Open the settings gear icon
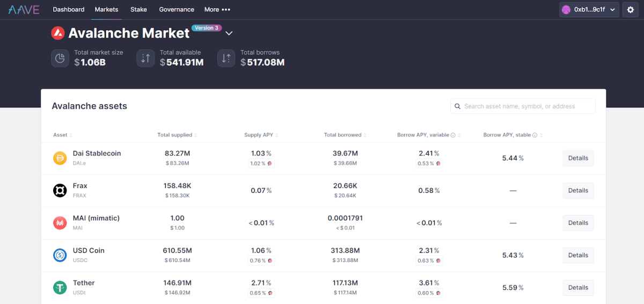This screenshot has height=304, width=644. [631, 10]
